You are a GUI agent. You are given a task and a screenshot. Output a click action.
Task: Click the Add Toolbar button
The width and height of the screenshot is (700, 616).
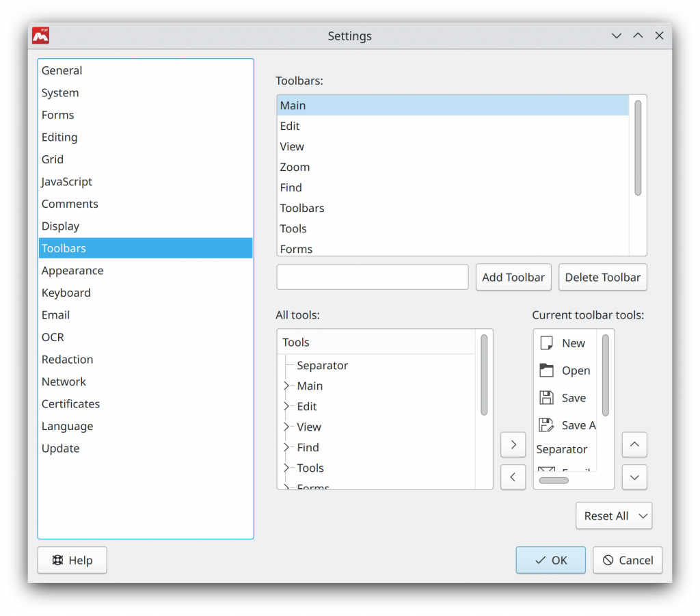point(513,277)
